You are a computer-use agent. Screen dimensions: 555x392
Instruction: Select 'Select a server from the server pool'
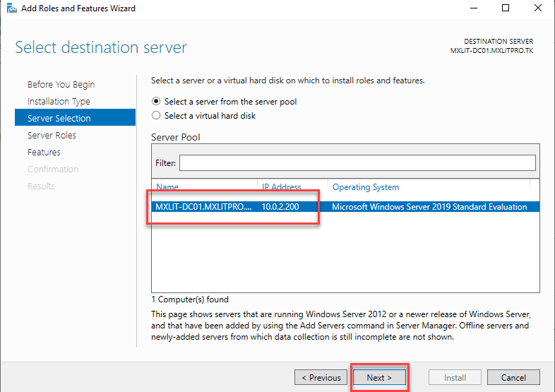coord(157,101)
